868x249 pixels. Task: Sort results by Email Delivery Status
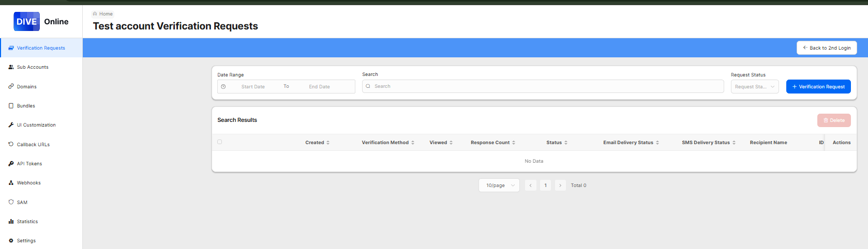pos(657,143)
